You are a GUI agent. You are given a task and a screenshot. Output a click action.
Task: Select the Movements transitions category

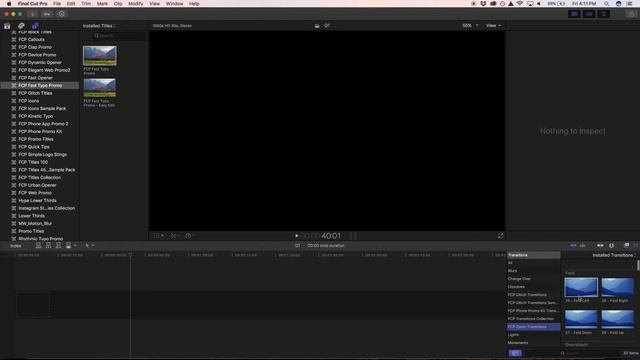(x=518, y=343)
